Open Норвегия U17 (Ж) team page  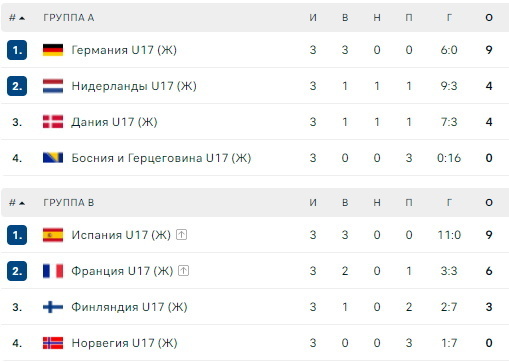(x=124, y=343)
